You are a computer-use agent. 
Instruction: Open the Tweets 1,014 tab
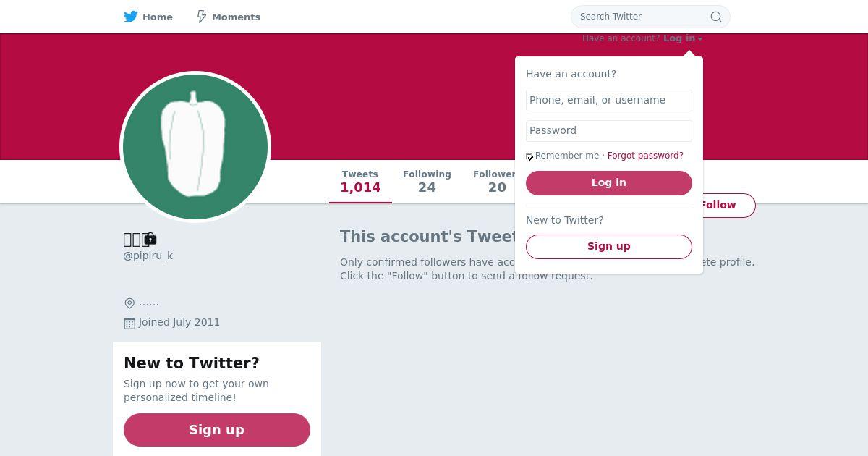point(360,182)
